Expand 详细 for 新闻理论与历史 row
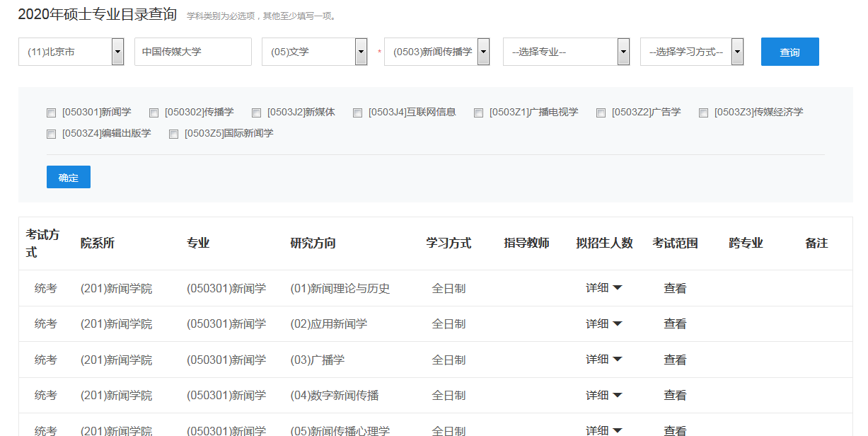868x436 pixels. tap(603, 288)
